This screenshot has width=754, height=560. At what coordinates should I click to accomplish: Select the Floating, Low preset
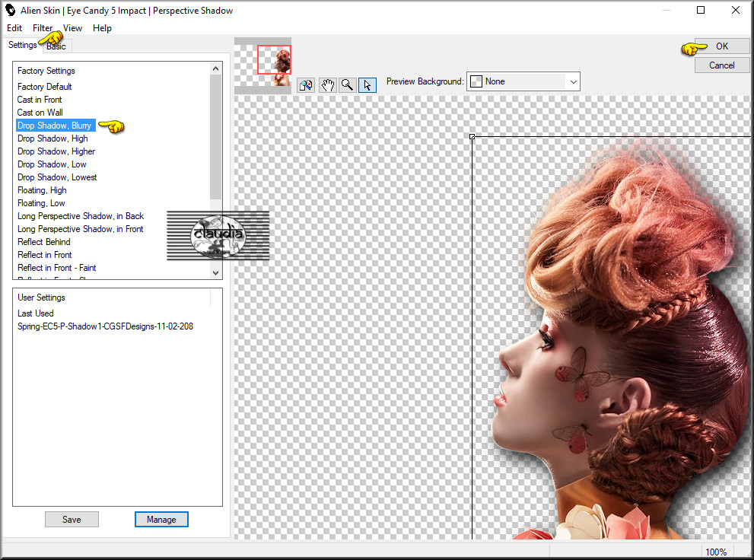click(41, 203)
